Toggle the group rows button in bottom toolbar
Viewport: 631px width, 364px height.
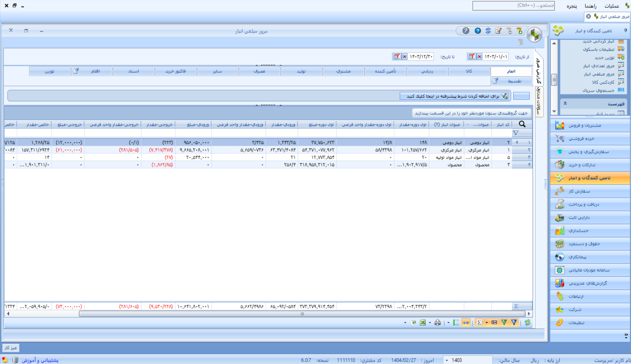[x=494, y=323]
